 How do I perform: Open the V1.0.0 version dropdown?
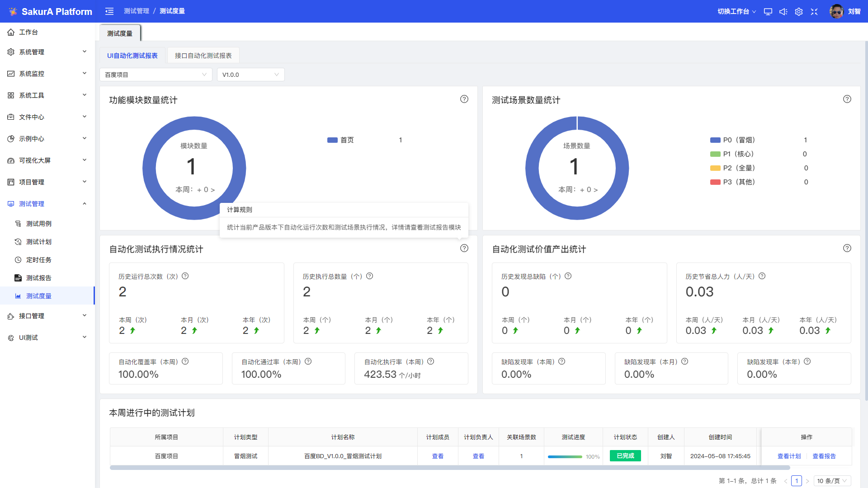[x=251, y=75]
